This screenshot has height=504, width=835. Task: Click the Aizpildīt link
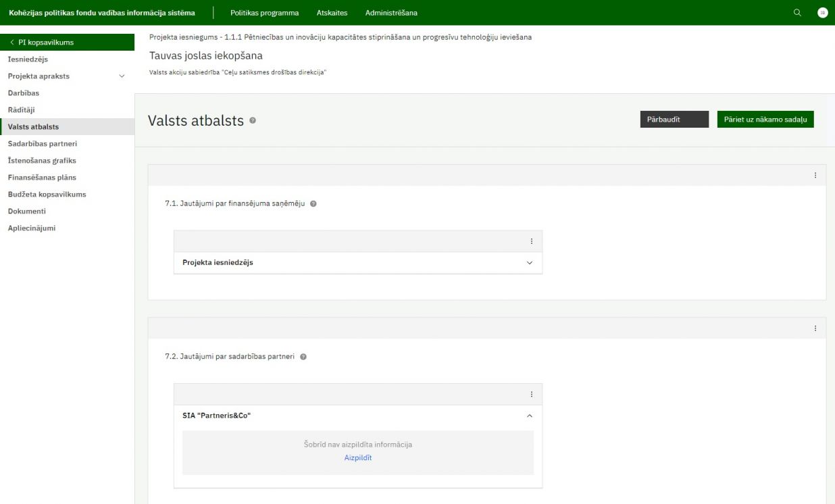(x=358, y=458)
